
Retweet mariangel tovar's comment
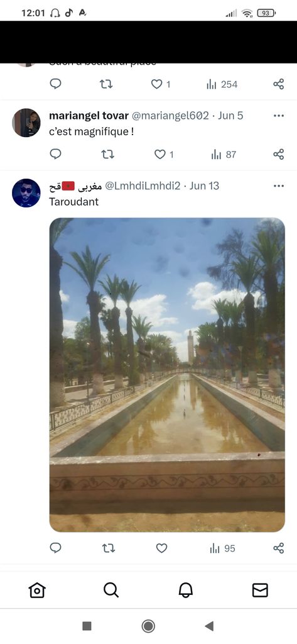[x=108, y=155]
